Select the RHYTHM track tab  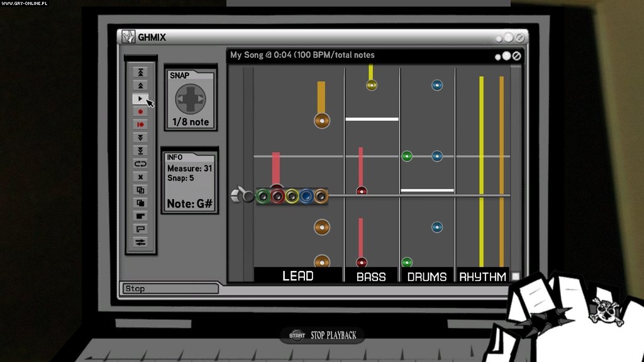click(482, 277)
